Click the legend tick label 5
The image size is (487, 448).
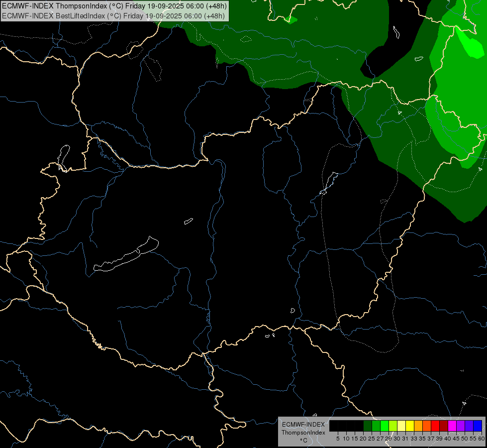pyautogui.click(x=338, y=439)
